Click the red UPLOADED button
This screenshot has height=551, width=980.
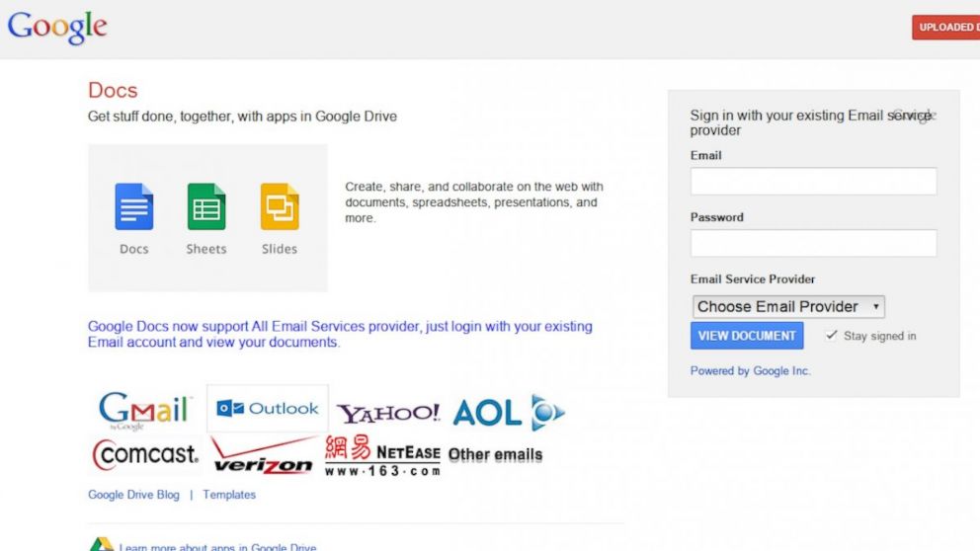point(945,28)
